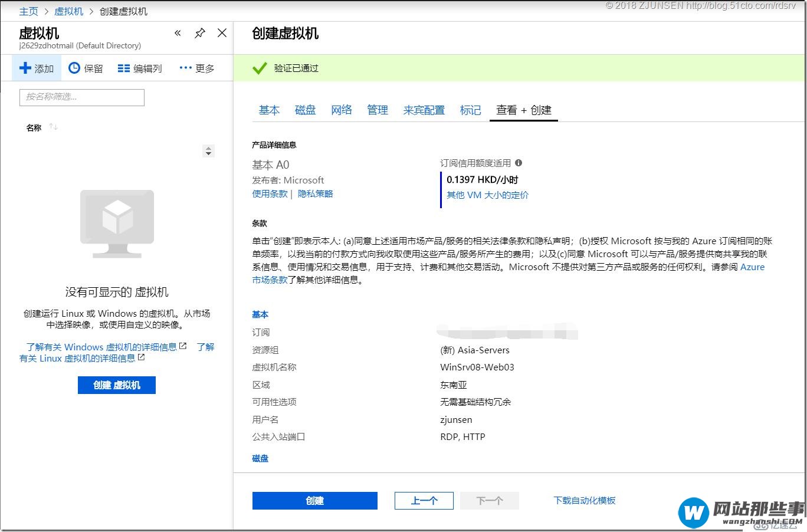Select (新) Asia-Servers resource group value
The height and width of the screenshot is (532, 807).
click(x=475, y=350)
